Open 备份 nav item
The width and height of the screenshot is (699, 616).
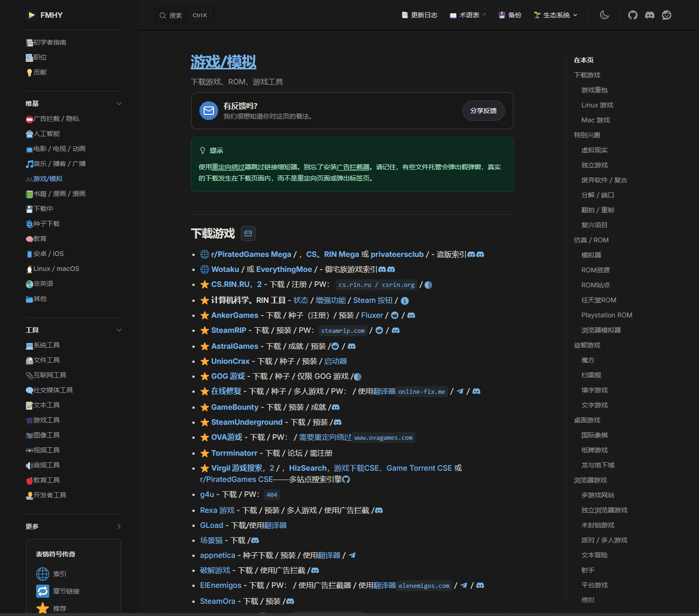click(x=510, y=15)
